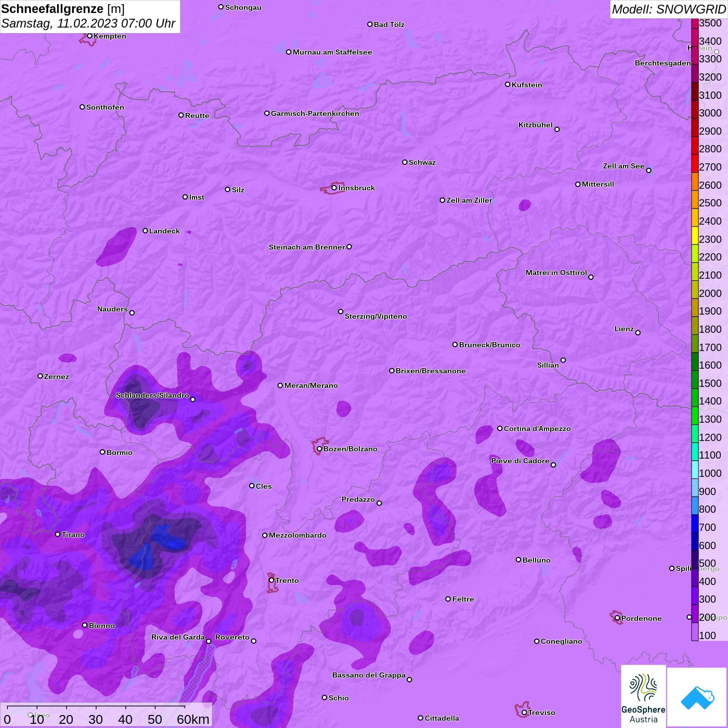
Task: Click the Treviso city marker
Action: [x=524, y=712]
